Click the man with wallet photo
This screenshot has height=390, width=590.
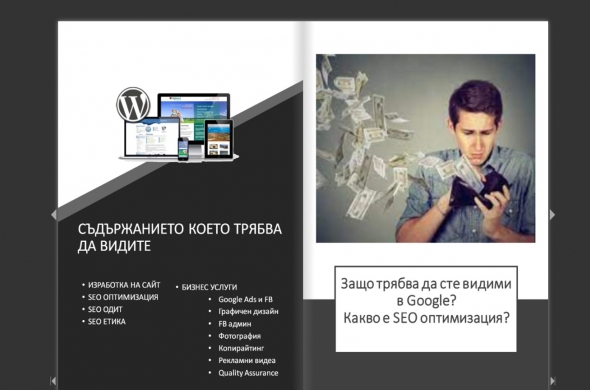[x=425, y=148]
